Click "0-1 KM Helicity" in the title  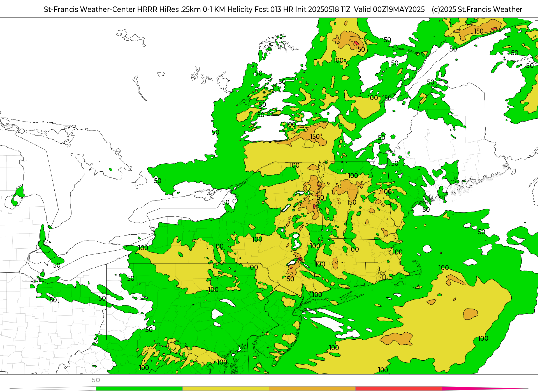[x=228, y=10]
